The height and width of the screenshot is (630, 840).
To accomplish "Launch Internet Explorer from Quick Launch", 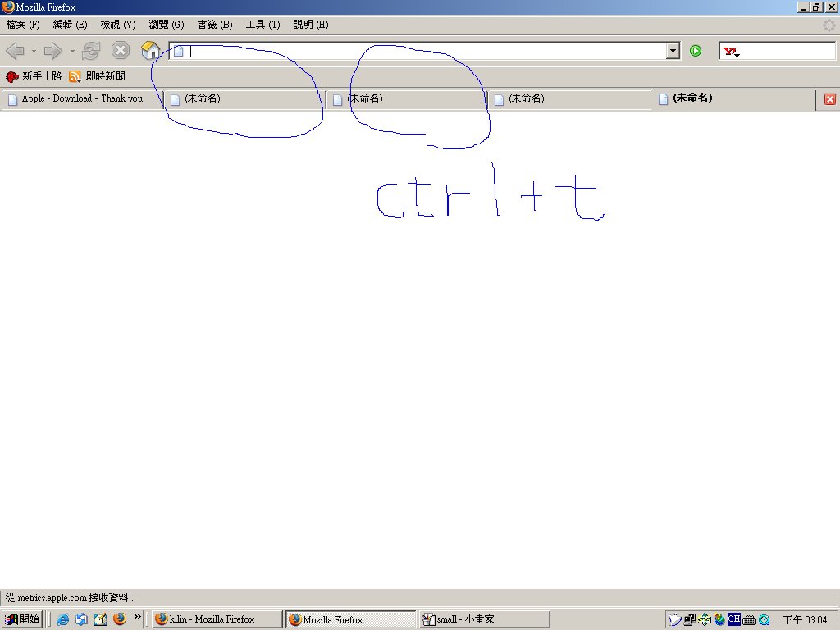I will pos(62,619).
